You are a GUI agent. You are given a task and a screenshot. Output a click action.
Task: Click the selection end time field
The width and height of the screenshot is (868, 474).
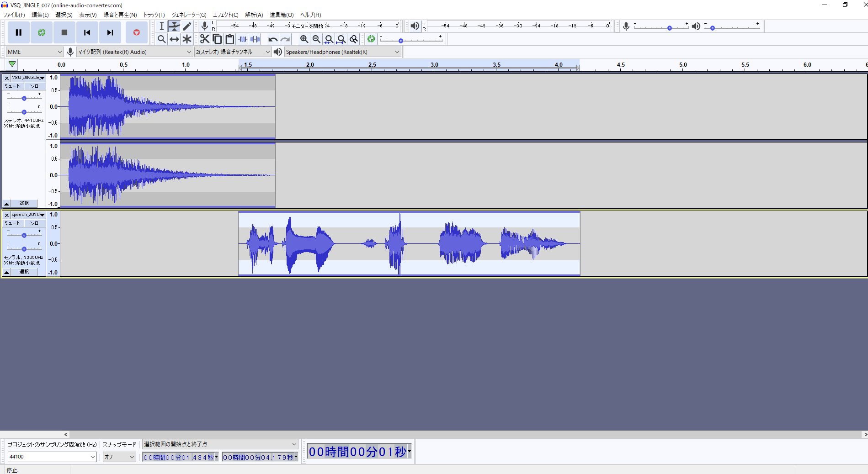(x=260, y=457)
